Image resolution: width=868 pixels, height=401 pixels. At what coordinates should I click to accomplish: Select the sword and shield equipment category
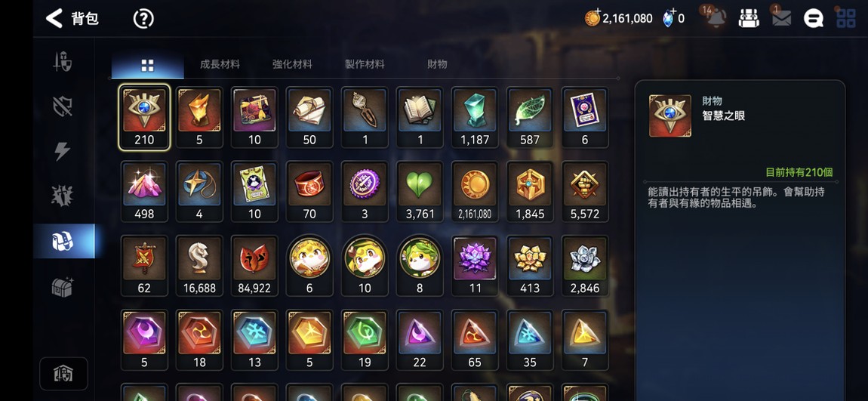(x=63, y=61)
